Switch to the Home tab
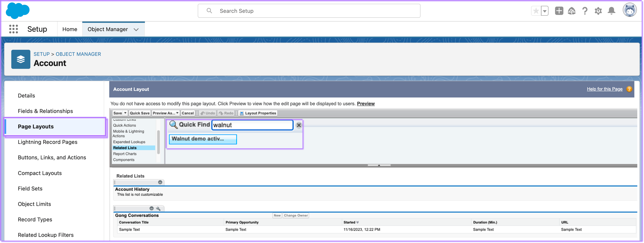The width and height of the screenshot is (644, 243). 70,29
